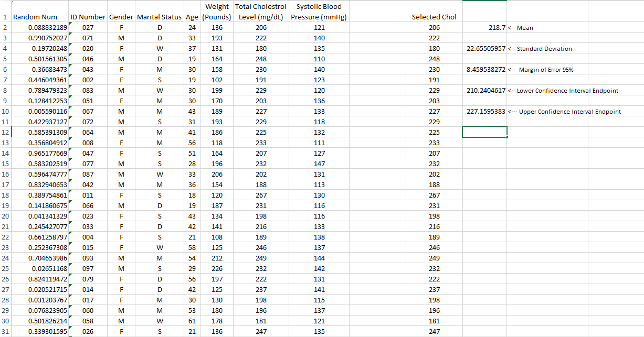Select the row 5 header

click(x=5, y=59)
